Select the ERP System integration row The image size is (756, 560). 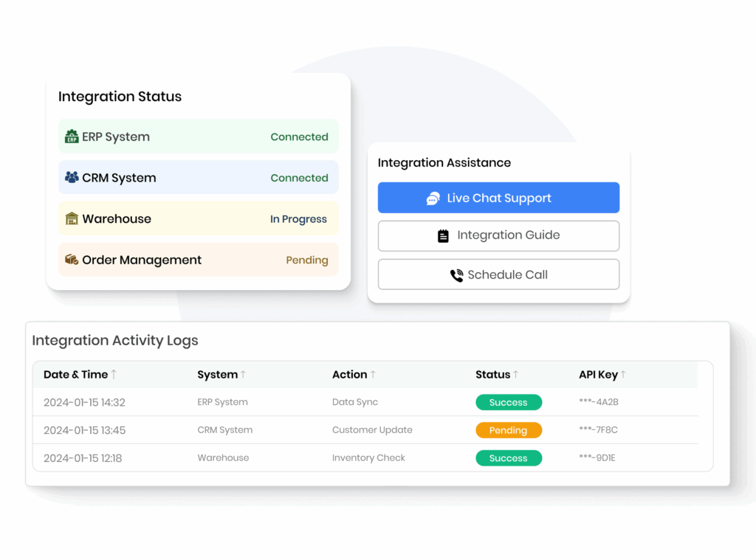198,136
